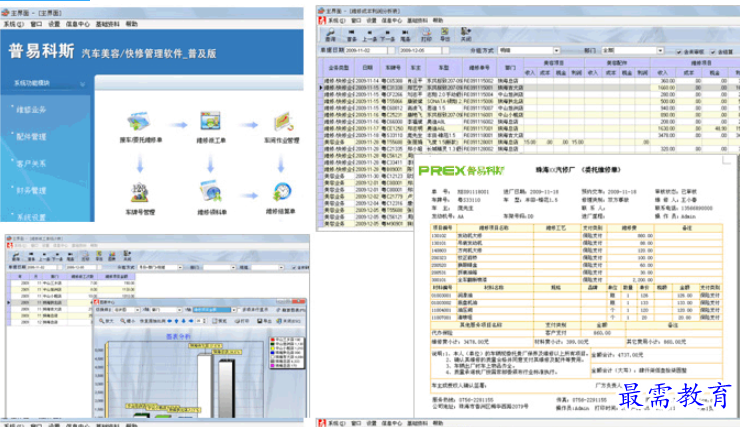
Task: Open 帮助 menu in main window
Action: coord(132,24)
